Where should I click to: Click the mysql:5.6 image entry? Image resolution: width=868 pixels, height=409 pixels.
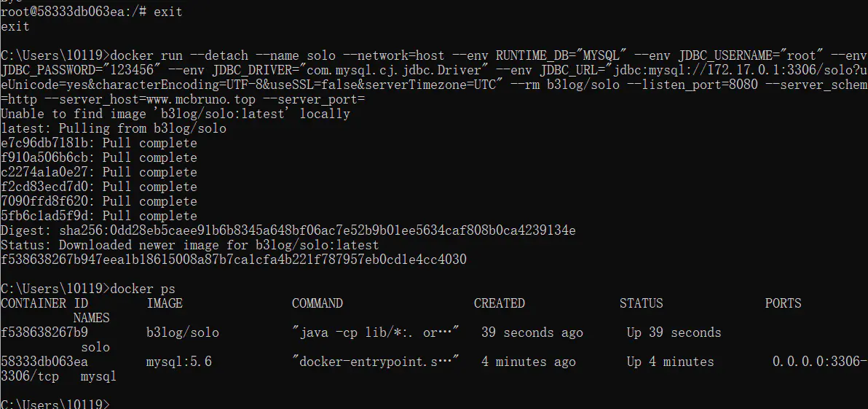(x=179, y=362)
